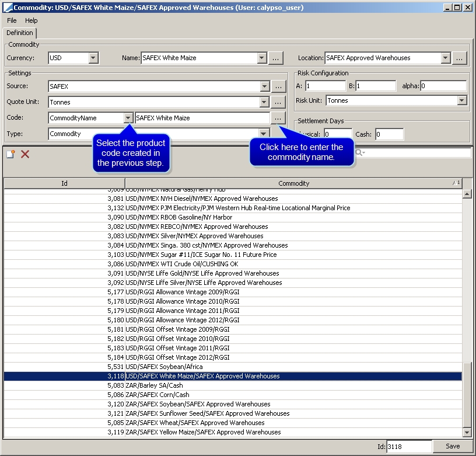The image size is (476, 456).
Task: Click the ellipsis button next to Source
Action: [x=278, y=86]
